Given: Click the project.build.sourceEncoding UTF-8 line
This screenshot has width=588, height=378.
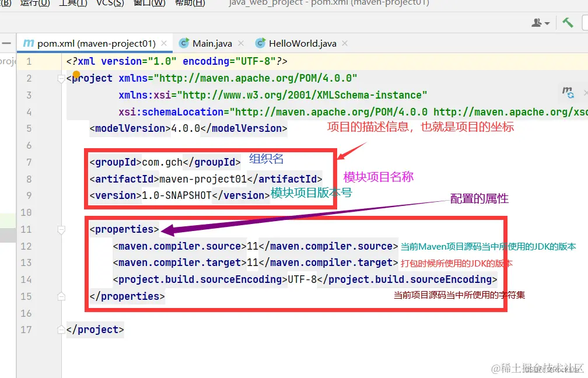Looking at the screenshot, I should (305, 279).
